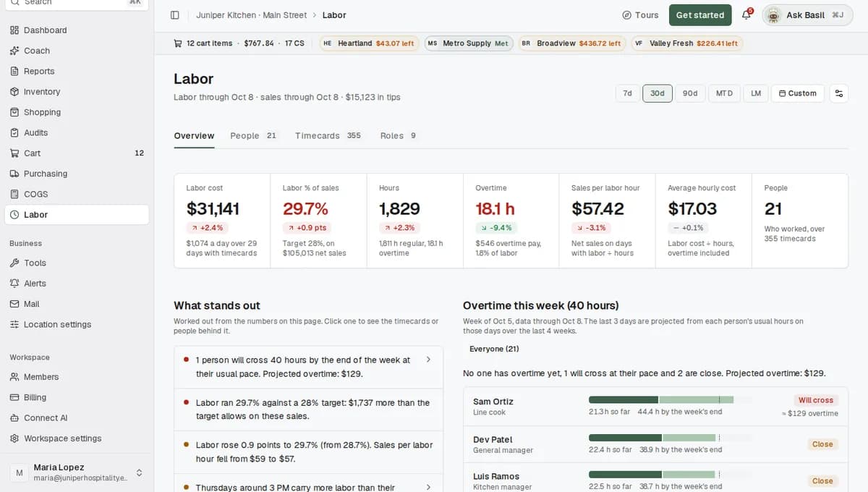Select the 7d range option

coord(627,93)
